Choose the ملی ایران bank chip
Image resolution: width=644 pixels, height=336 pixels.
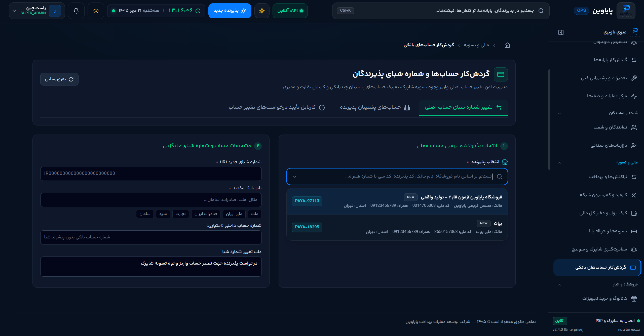(x=234, y=214)
